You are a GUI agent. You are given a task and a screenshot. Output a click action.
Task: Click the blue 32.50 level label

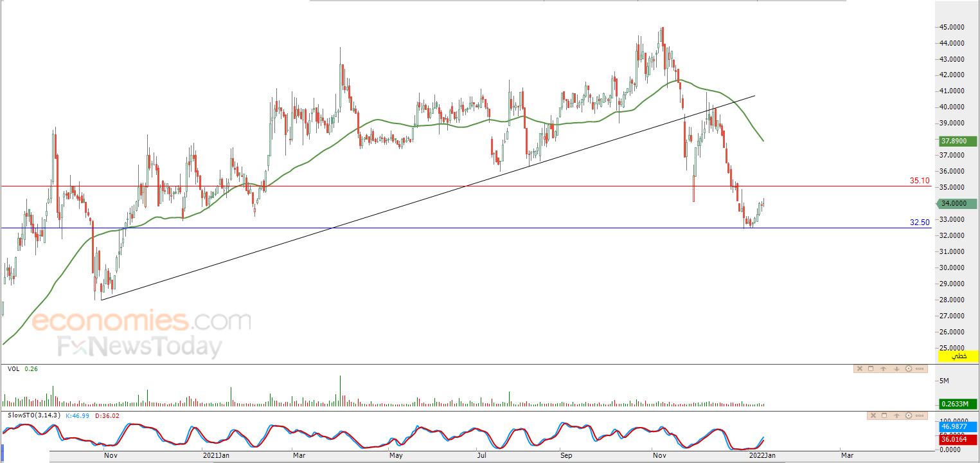919,222
